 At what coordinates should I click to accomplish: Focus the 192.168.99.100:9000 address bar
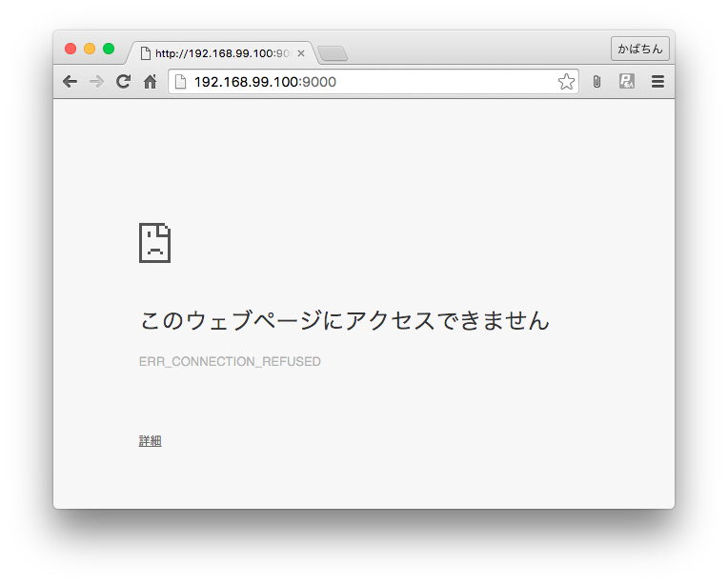[372, 82]
